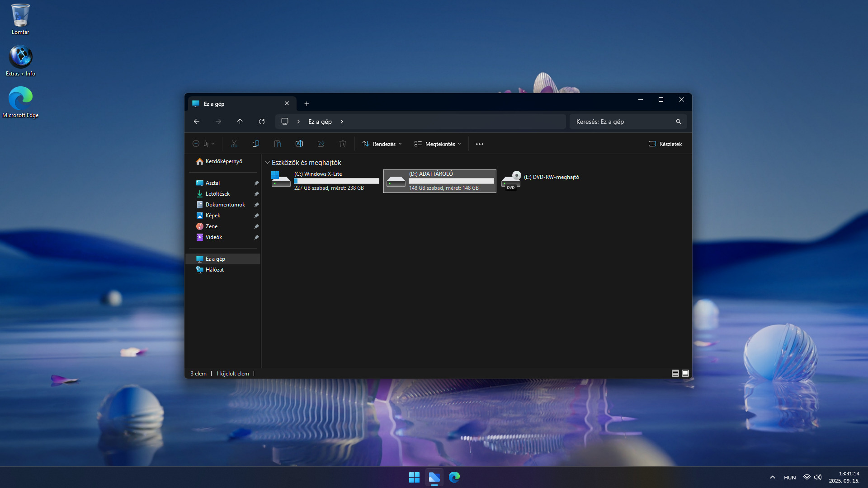Click the rename icon in toolbar

point(299,144)
